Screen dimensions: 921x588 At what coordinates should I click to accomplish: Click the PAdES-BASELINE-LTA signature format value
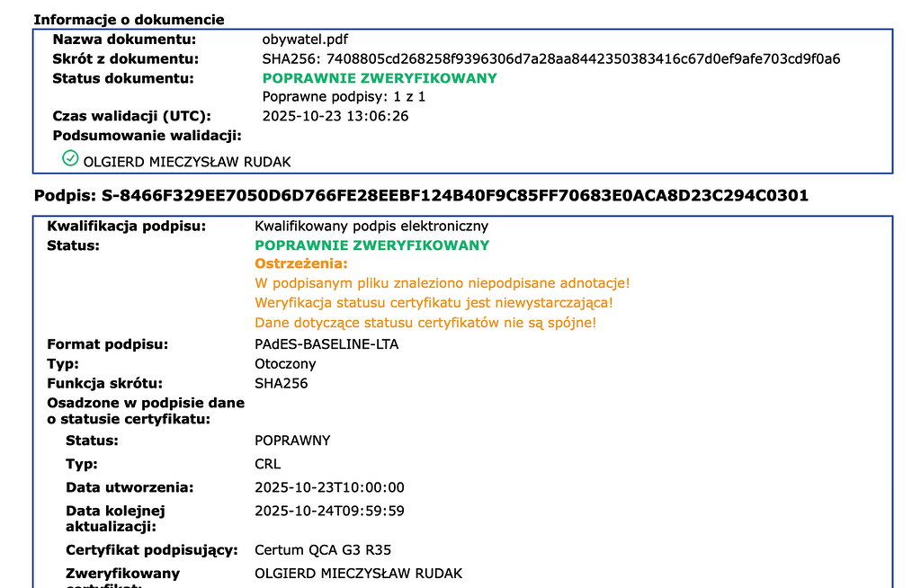[x=326, y=344]
